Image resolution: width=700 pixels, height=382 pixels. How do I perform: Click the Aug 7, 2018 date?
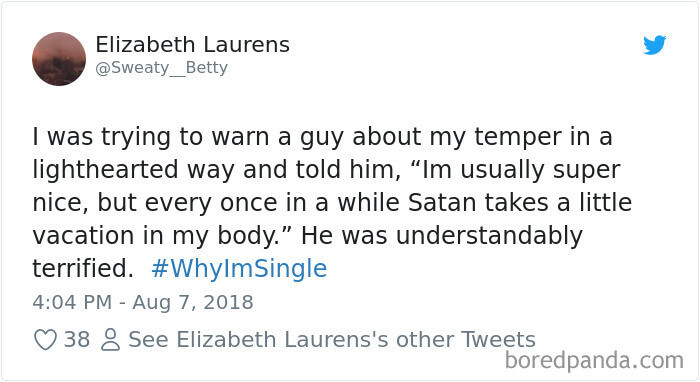coord(193,302)
